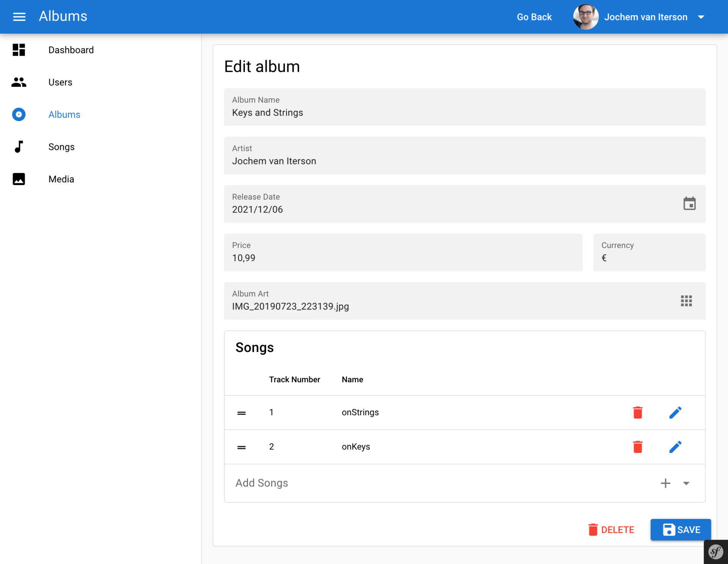728x564 pixels.
Task: Edit the onStrings song
Action: 675,412
